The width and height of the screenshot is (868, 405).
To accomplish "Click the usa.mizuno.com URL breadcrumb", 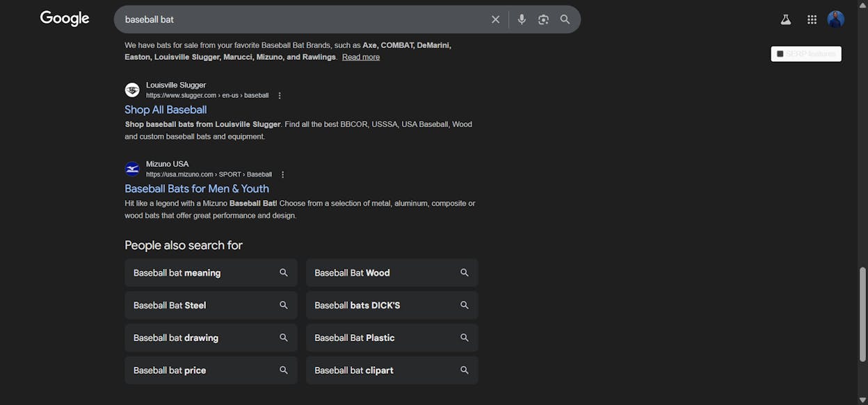I will tap(209, 174).
